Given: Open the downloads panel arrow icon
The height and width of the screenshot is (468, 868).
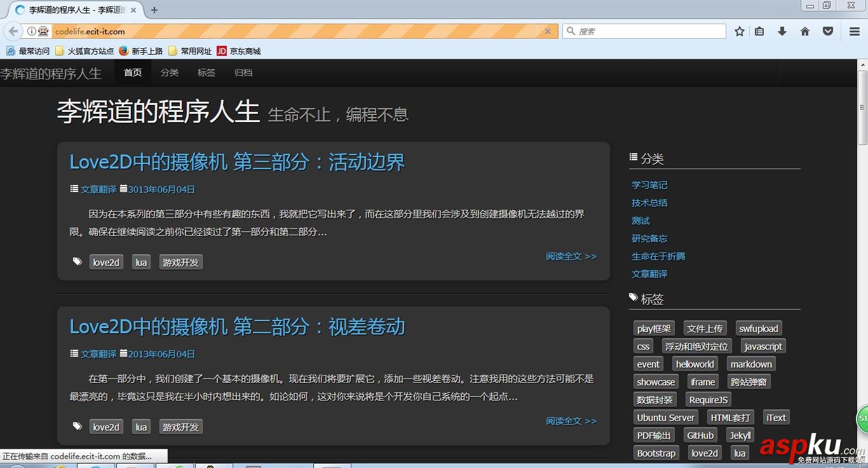Looking at the screenshot, I should tap(782, 31).
